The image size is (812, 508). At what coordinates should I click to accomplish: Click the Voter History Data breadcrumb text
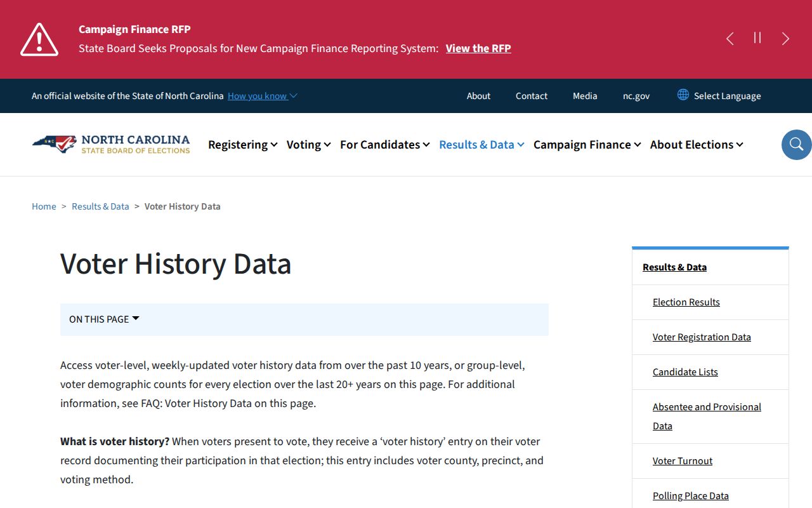(x=183, y=206)
